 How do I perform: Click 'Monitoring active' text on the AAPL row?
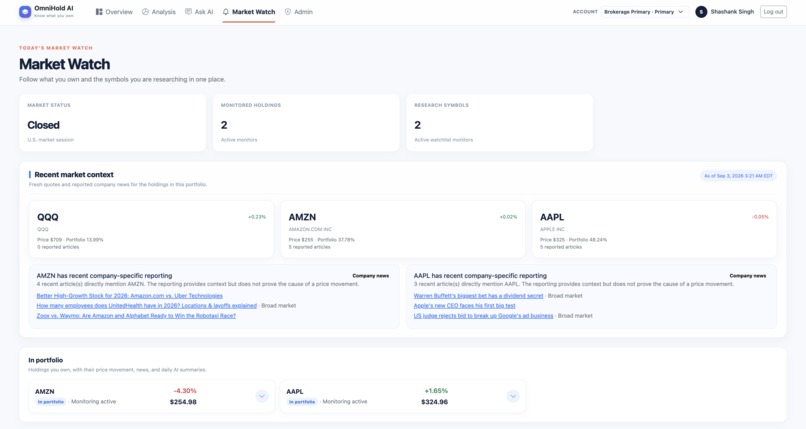click(x=345, y=402)
